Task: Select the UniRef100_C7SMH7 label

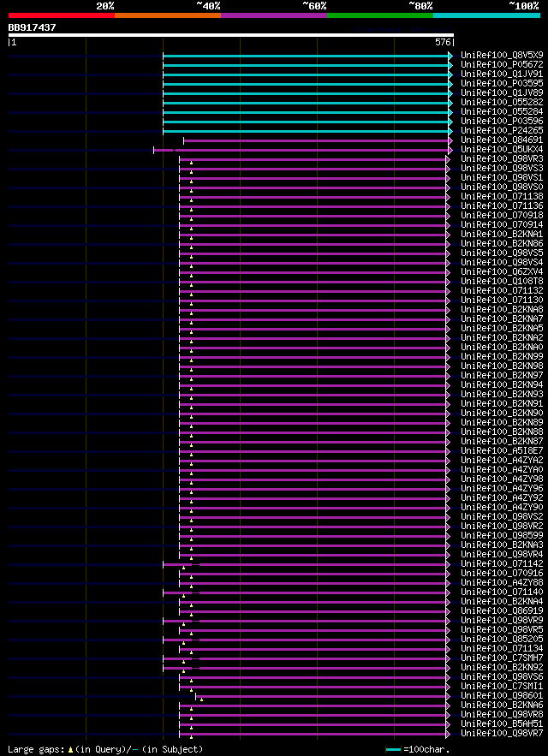Action: (x=502, y=658)
